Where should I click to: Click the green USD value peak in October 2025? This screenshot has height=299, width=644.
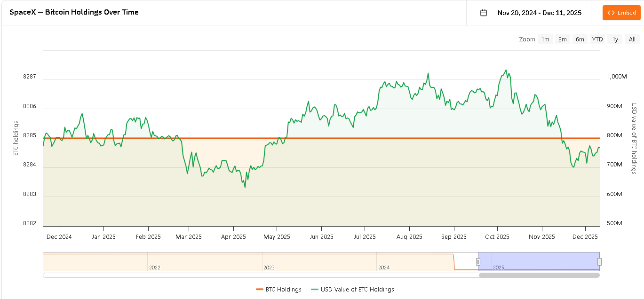coord(506,71)
